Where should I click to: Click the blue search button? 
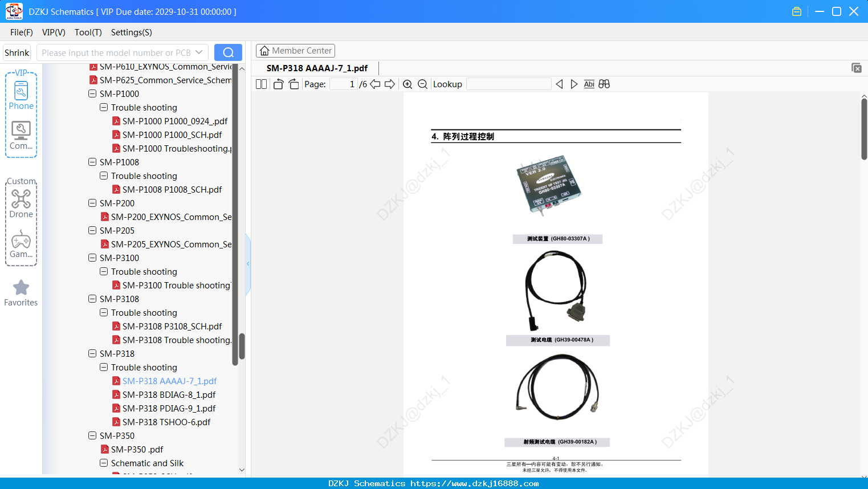click(x=228, y=52)
